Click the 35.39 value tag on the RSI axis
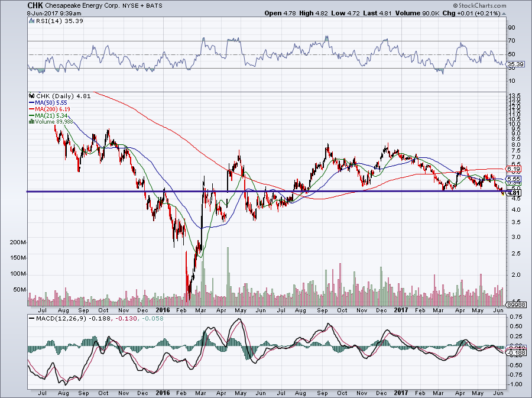 (515, 64)
